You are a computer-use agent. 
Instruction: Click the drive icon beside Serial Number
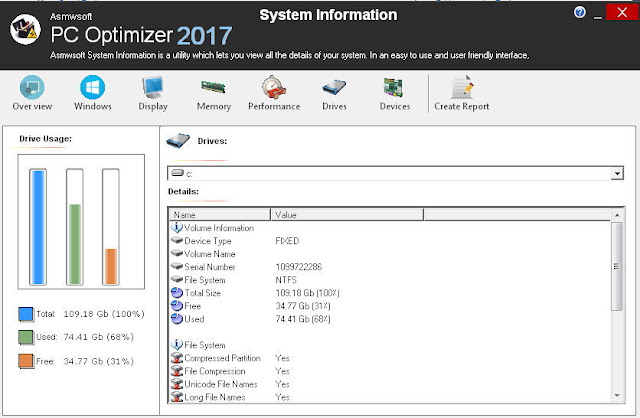pyautogui.click(x=177, y=266)
